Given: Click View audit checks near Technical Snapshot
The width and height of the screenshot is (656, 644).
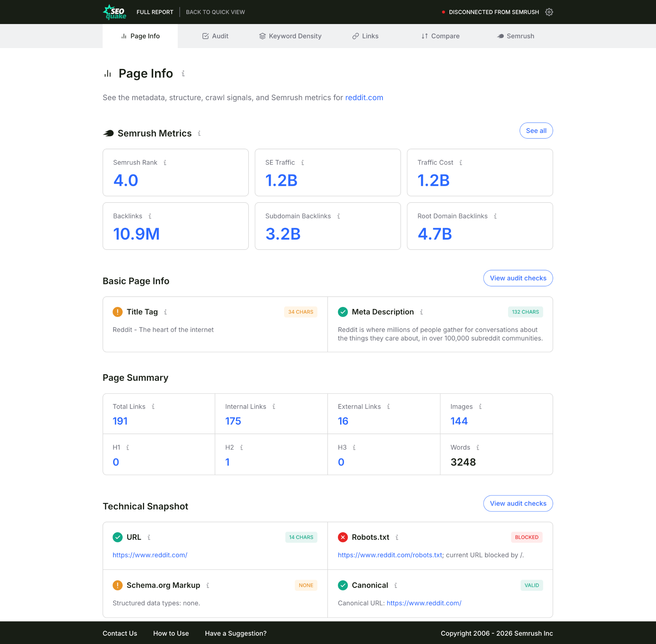Looking at the screenshot, I should click(x=518, y=503).
